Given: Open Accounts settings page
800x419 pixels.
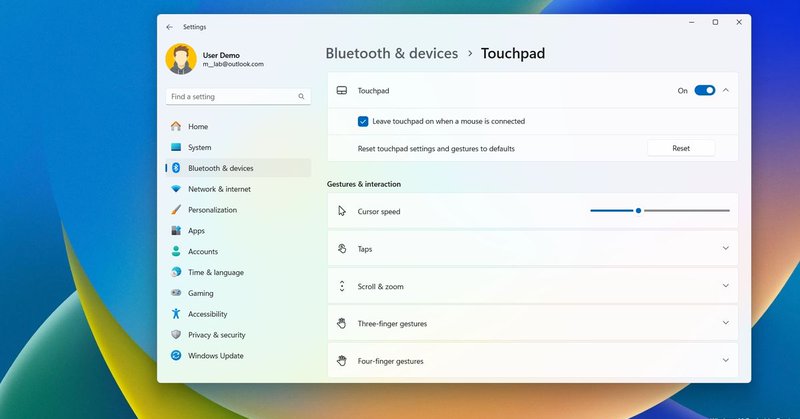Looking at the screenshot, I should [238, 251].
